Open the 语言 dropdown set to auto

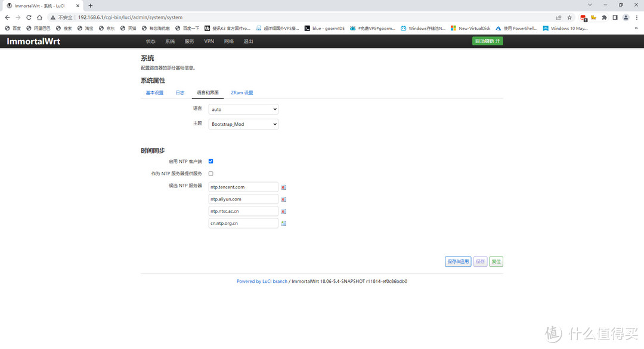(243, 109)
